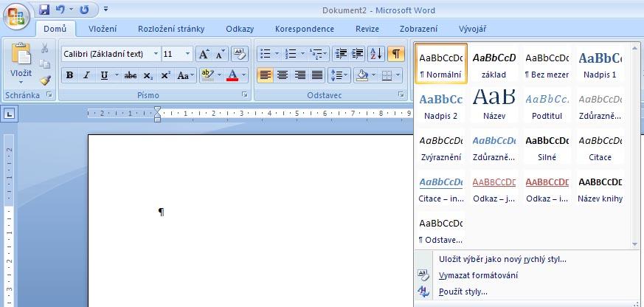Toggle strikethrough formatting
Viewport: 644px width, 307px height.
[x=131, y=75]
